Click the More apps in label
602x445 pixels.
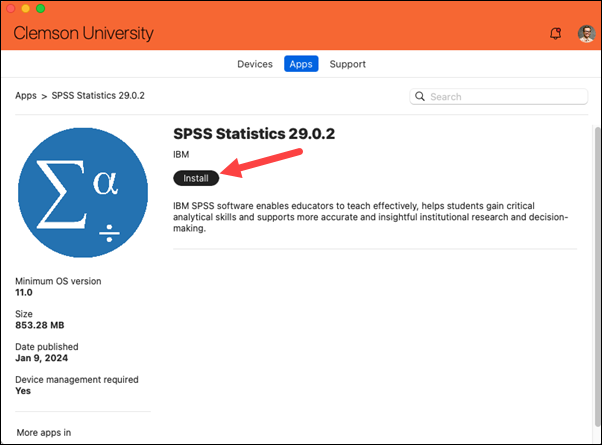click(x=44, y=433)
